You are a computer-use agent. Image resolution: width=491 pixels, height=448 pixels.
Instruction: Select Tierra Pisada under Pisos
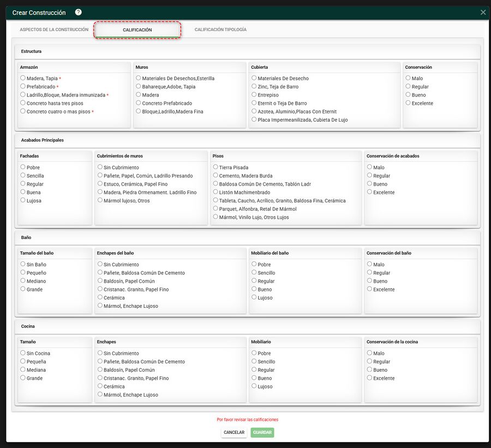click(x=215, y=166)
